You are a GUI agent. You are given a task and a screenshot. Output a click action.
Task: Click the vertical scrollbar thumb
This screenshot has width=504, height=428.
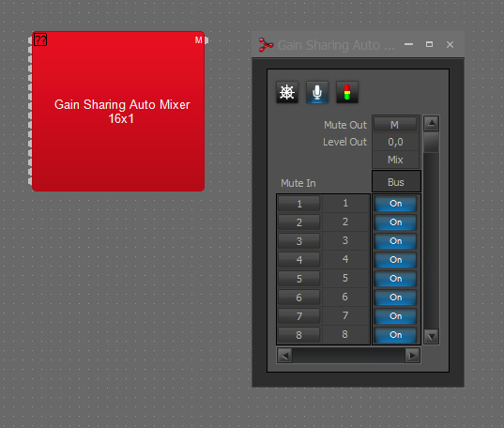(x=432, y=142)
